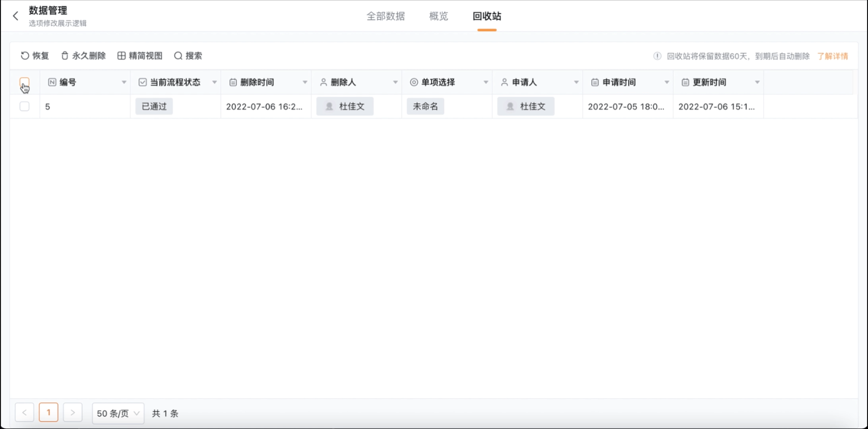The image size is (868, 429).
Task: Click the 搜索 button label
Action: pyautogui.click(x=194, y=56)
